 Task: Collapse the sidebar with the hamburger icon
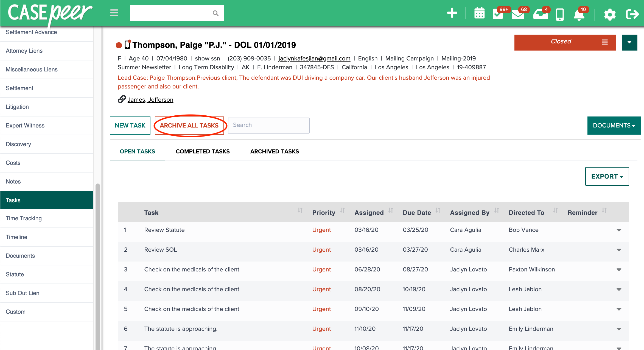tap(114, 13)
